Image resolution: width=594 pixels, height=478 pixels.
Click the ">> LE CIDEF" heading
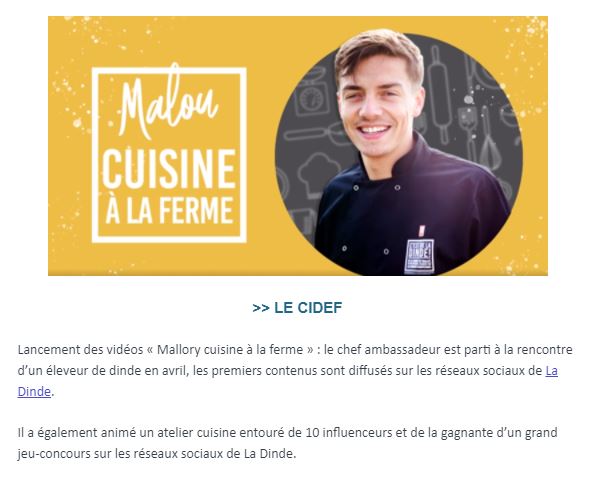(x=297, y=308)
